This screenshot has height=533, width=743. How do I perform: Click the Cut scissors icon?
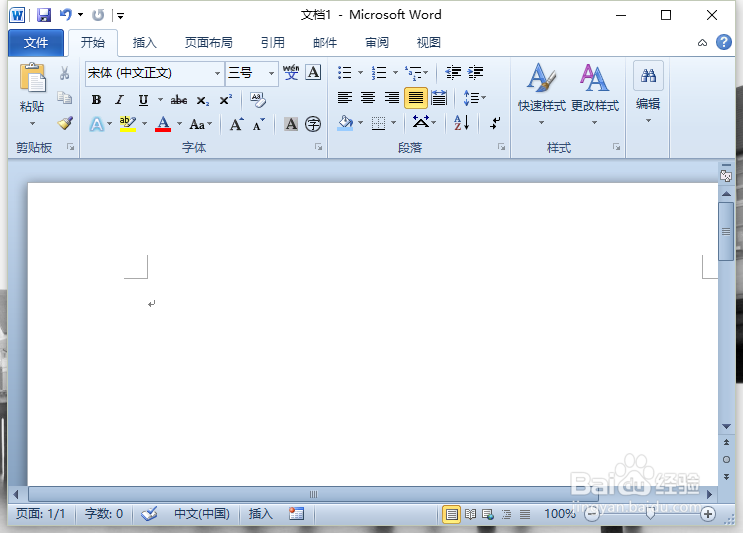point(64,73)
